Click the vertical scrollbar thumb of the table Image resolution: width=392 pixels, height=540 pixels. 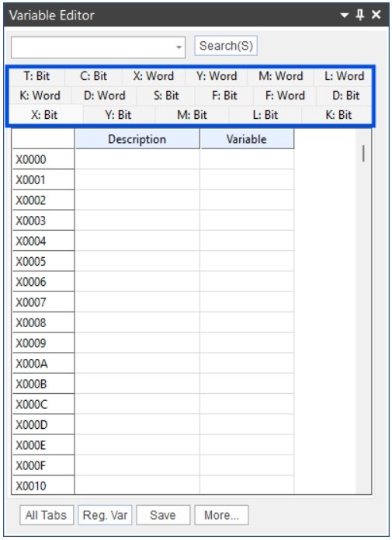363,154
